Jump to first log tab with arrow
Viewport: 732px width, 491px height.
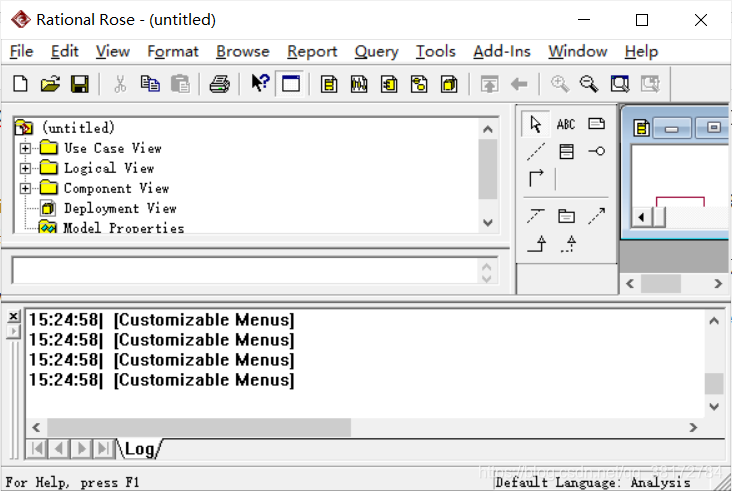coord(37,449)
